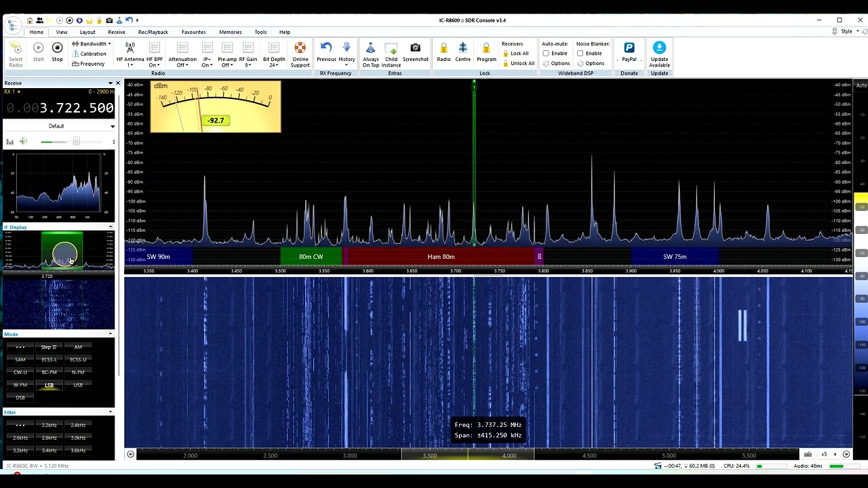This screenshot has width=868, height=488.
Task: Take a Screenshot with camera icon
Action: pos(415,52)
